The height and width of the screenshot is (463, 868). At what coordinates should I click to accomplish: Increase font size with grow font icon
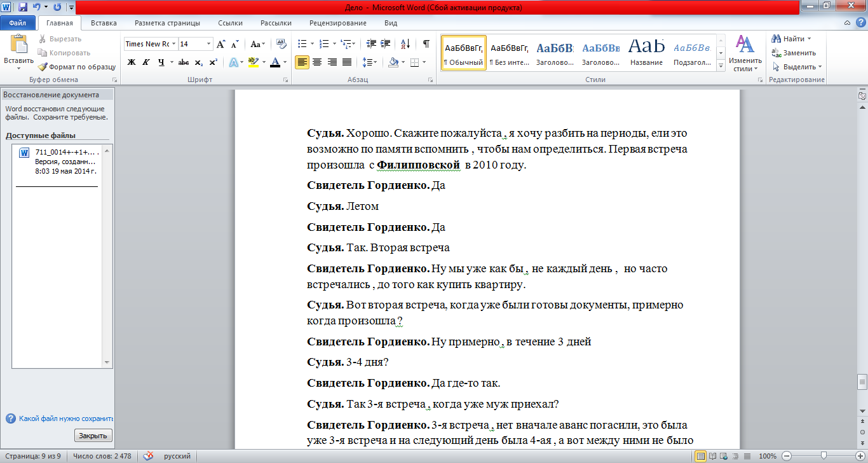[220, 44]
